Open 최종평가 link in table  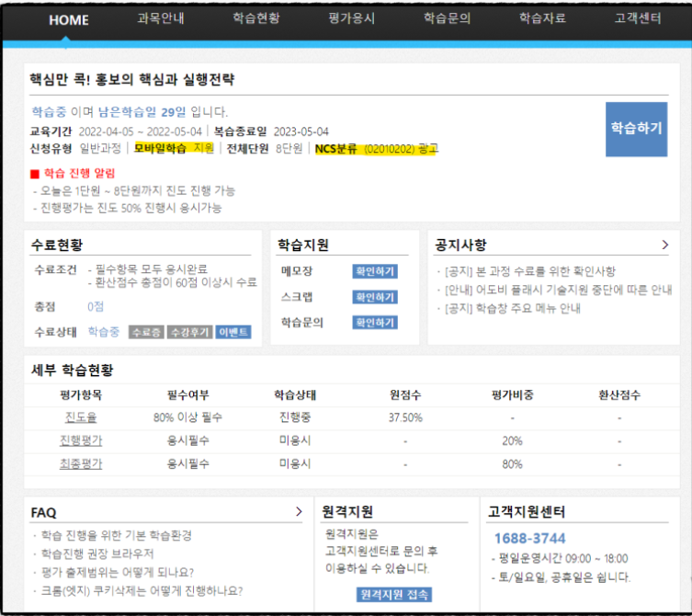point(81,464)
